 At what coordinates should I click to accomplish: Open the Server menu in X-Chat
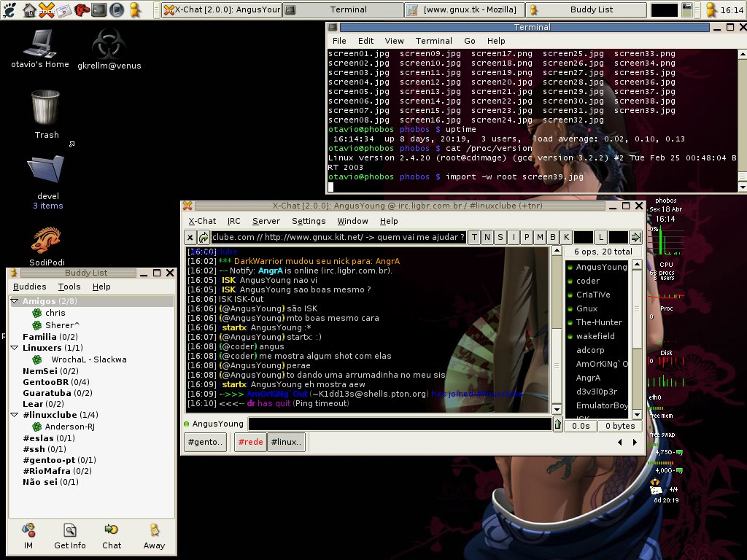pos(266,221)
